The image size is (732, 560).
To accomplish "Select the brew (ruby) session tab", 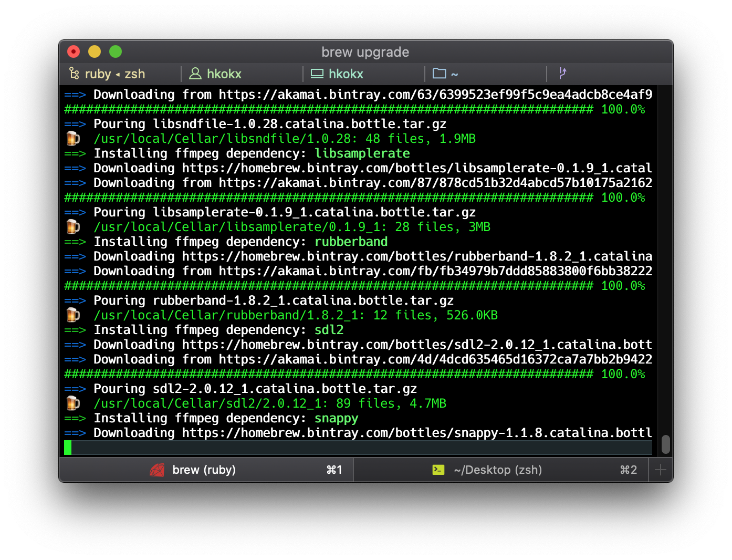I will click(x=204, y=470).
